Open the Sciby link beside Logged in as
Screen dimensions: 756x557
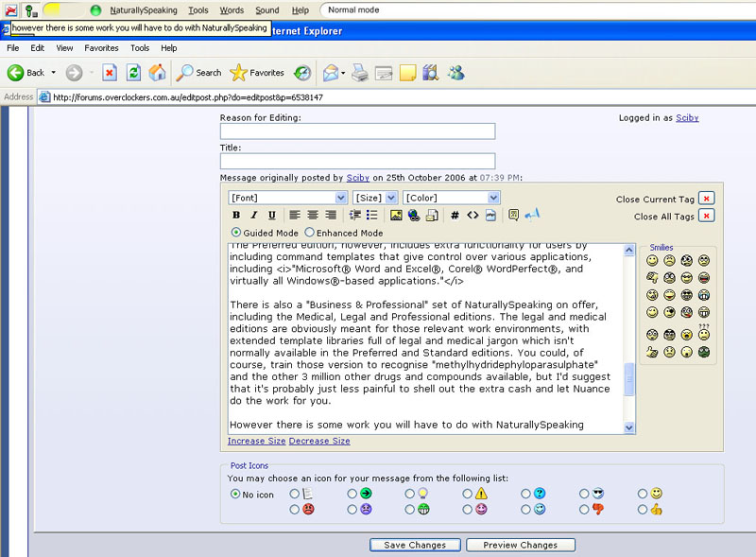click(x=687, y=118)
